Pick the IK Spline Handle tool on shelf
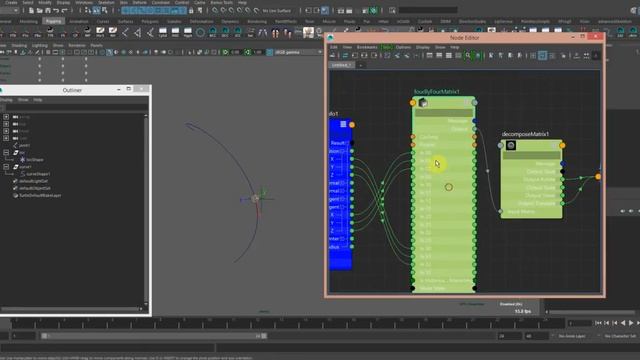The width and height of the screenshot is (640, 360). point(150,32)
